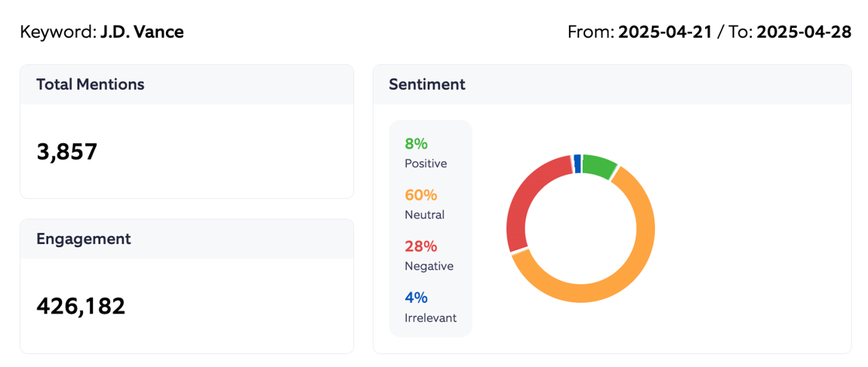
Task: Click the green 8% legend value
Action: coord(416,143)
